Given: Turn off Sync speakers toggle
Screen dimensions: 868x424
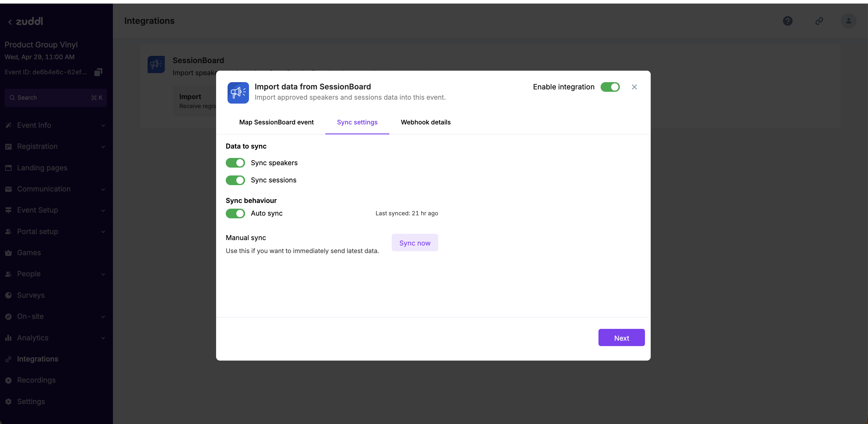Looking at the screenshot, I should (x=235, y=163).
